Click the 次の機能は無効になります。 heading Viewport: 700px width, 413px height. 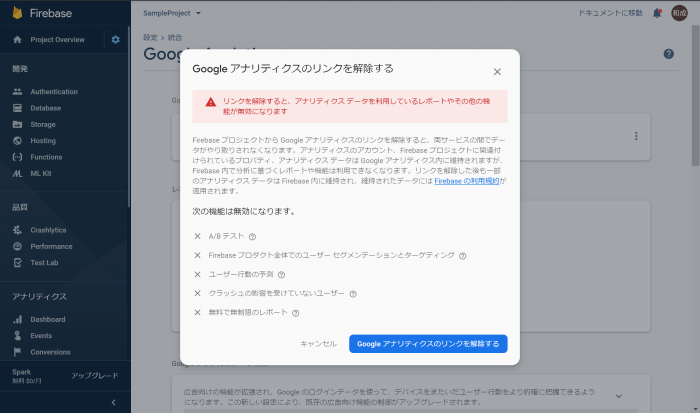[x=244, y=212]
